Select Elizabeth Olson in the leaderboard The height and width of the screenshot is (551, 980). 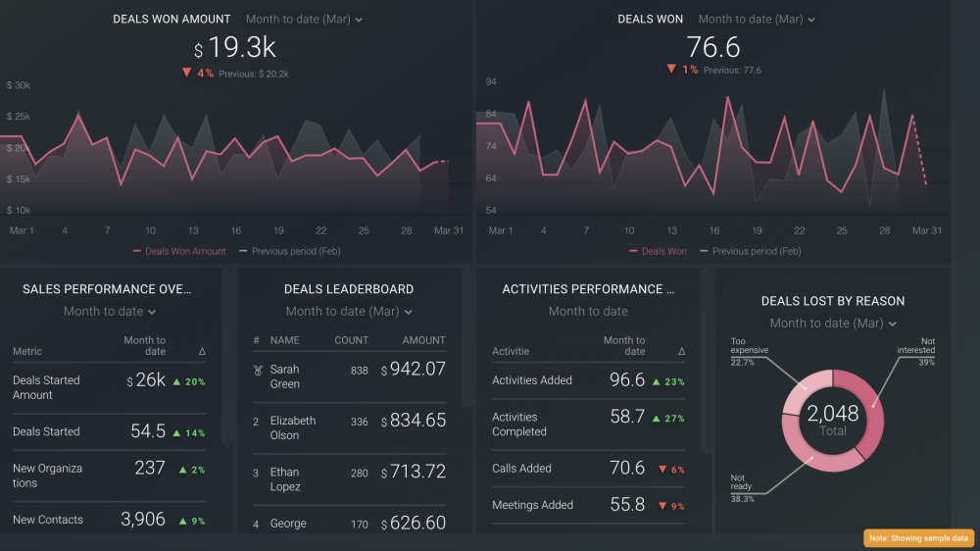pyautogui.click(x=293, y=427)
